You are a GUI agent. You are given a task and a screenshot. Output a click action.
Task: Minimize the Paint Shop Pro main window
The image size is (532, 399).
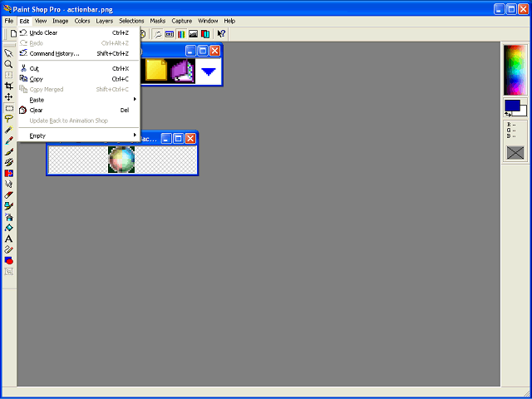[x=499, y=9]
